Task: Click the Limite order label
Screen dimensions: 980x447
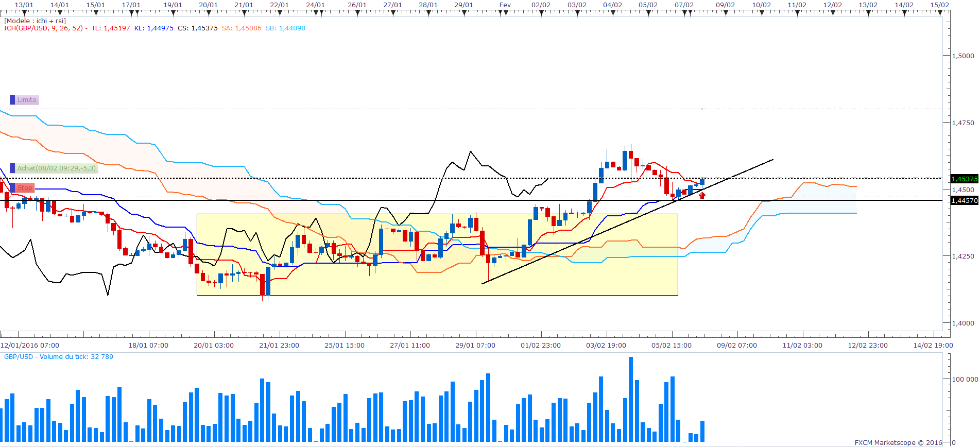Action: [x=27, y=100]
